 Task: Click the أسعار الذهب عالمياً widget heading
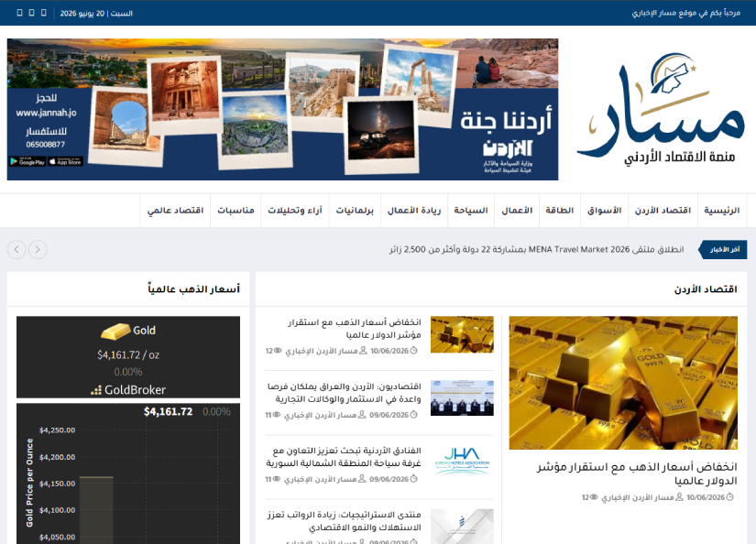[x=194, y=289]
